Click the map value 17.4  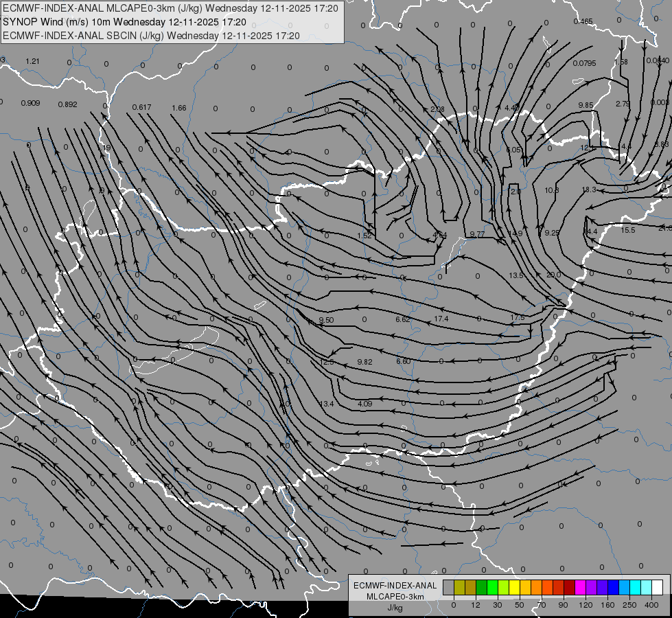[441, 319]
